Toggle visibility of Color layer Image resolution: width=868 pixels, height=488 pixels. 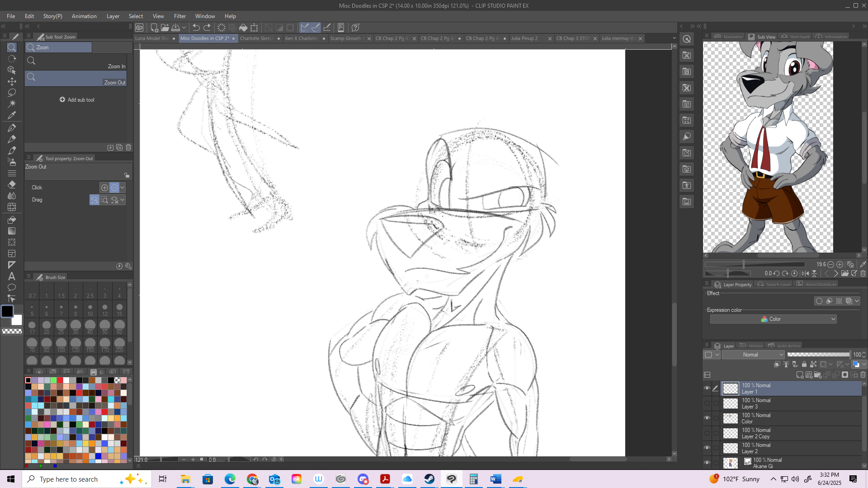tap(707, 418)
